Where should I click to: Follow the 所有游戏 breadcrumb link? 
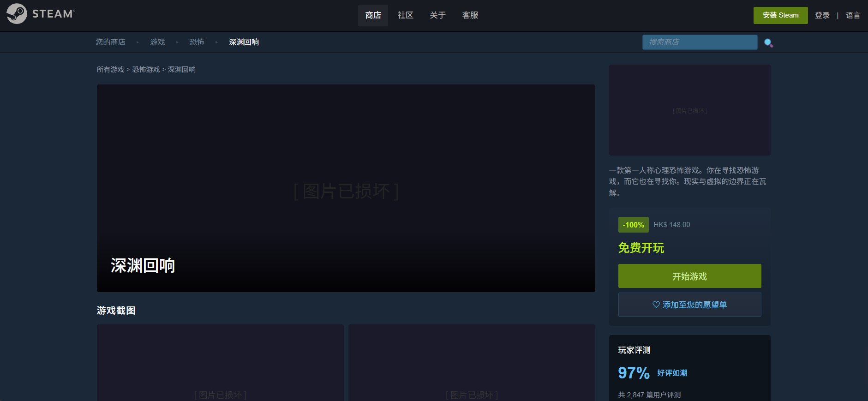pyautogui.click(x=110, y=69)
